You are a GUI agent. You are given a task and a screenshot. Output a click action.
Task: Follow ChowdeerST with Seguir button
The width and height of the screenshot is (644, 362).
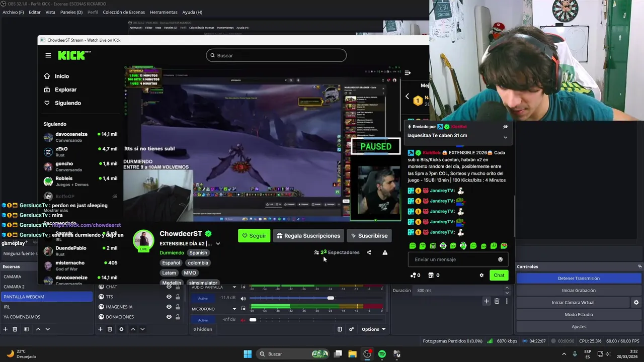click(x=254, y=236)
